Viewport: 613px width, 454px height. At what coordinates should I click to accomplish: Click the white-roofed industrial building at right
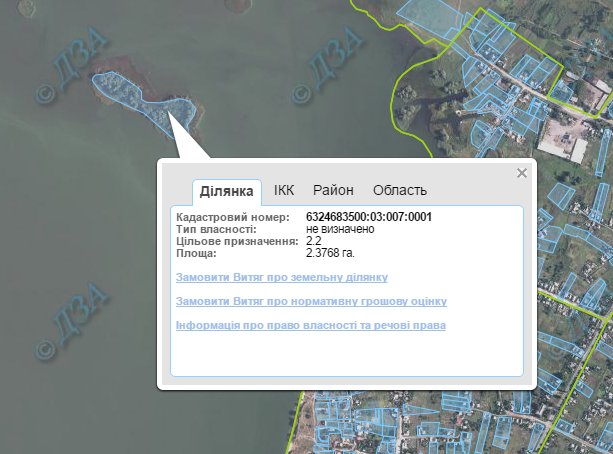[x=574, y=149]
